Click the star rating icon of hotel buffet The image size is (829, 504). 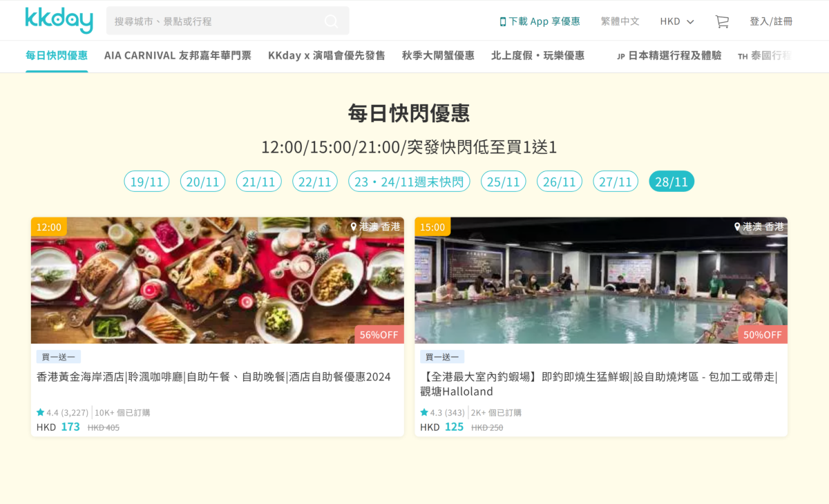pos(40,413)
